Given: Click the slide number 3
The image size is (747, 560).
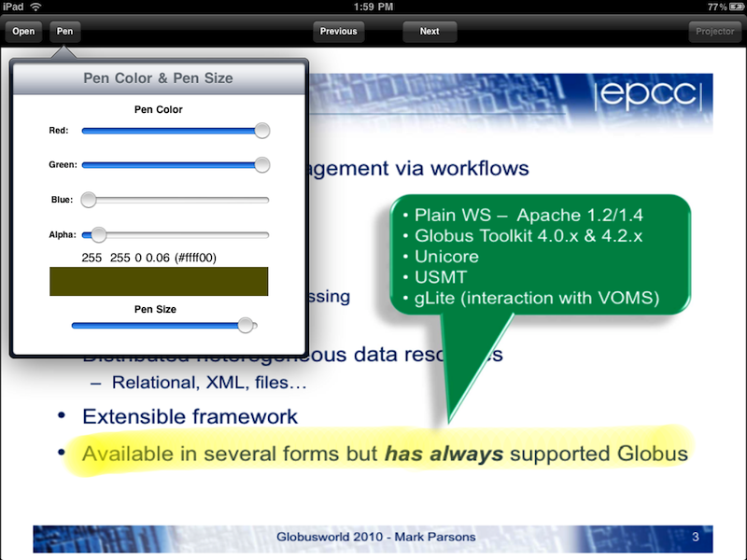Looking at the screenshot, I should click(x=695, y=537).
